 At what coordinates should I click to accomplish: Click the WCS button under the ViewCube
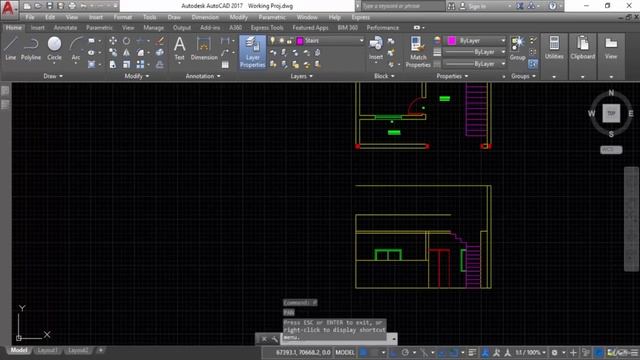611,149
